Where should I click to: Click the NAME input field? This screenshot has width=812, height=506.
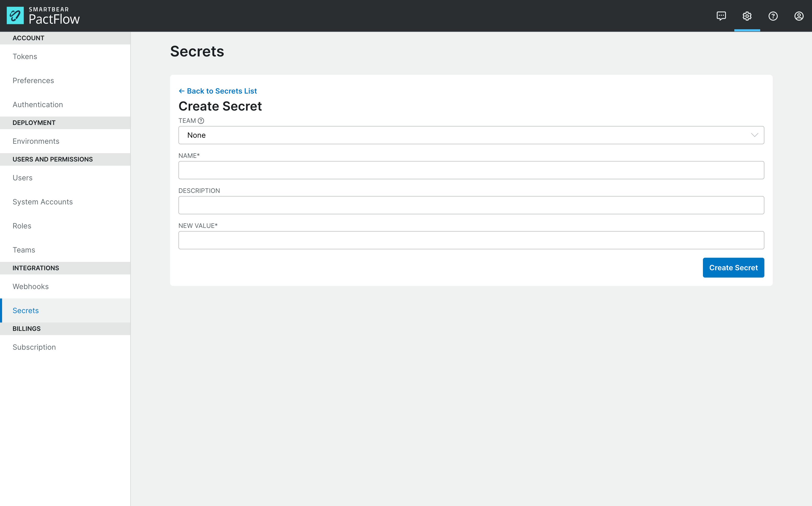tap(471, 170)
